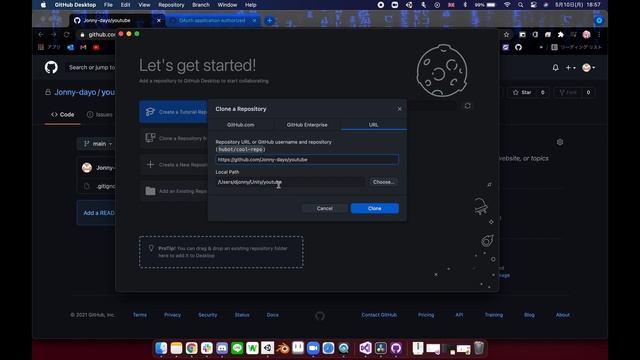Image resolution: width=640 pixels, height=360 pixels.
Task: Open Blender from the Dock
Action: click(282, 348)
